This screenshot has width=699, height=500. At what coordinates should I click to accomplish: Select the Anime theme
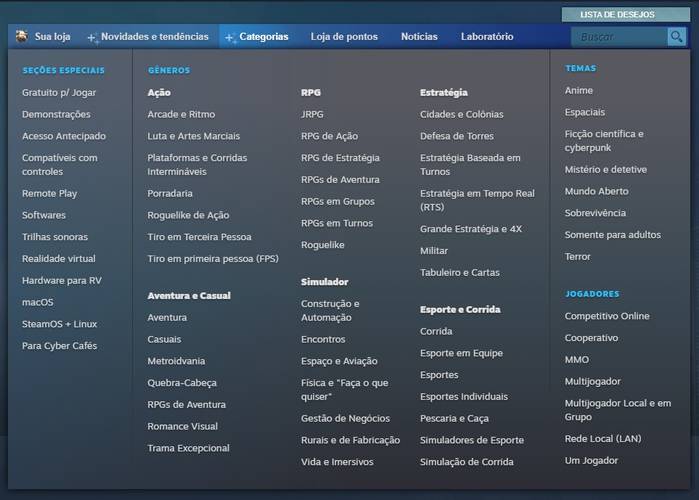579,90
